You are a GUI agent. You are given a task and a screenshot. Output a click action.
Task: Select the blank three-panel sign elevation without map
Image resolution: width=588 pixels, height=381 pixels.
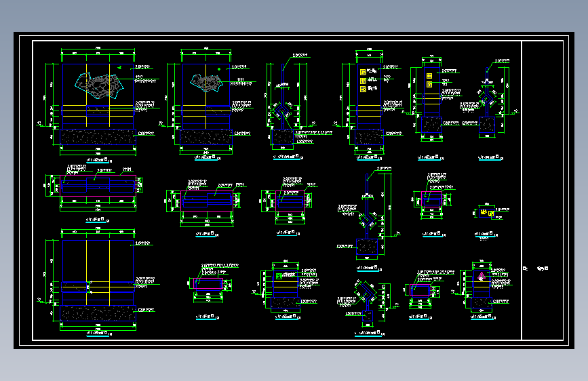[x=98, y=280]
